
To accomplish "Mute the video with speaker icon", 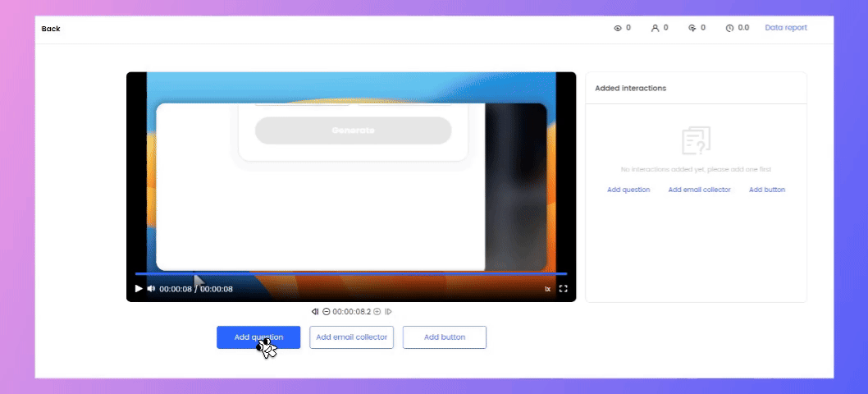I will click(x=151, y=289).
